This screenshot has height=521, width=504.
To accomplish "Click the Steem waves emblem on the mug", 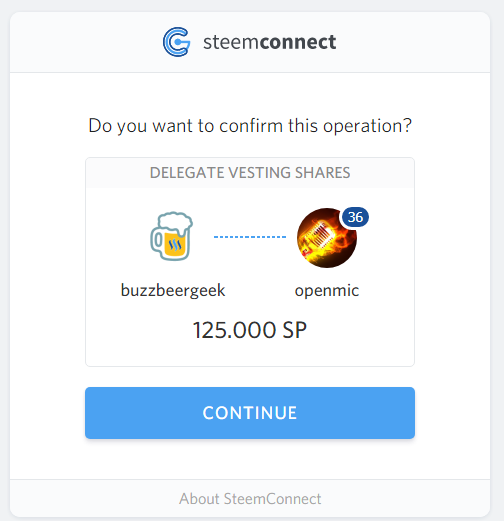I will click(x=174, y=245).
